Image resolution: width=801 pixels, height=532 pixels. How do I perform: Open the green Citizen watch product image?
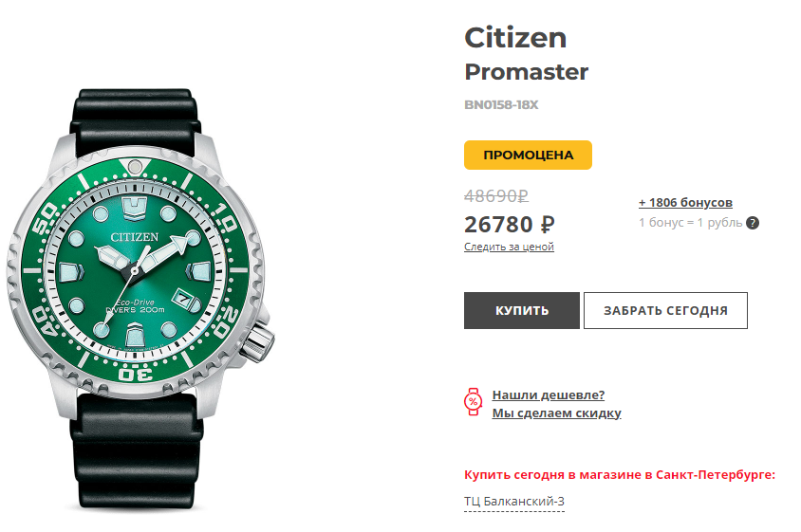(142, 284)
